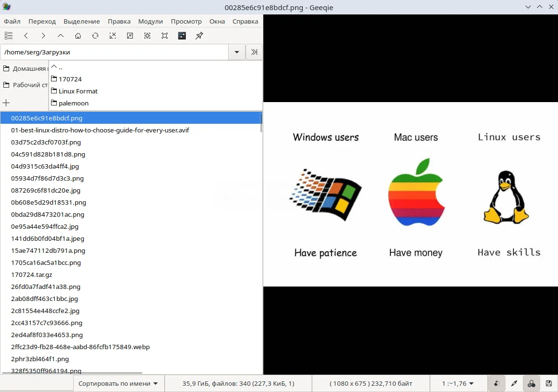
Task: Open the Просмотр menu
Action: coord(186,21)
